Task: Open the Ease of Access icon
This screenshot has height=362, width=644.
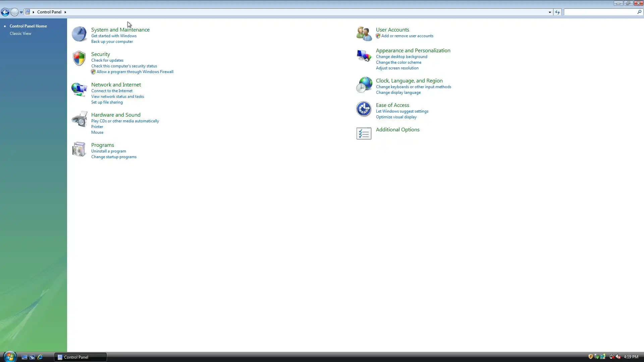Action: coord(364,109)
